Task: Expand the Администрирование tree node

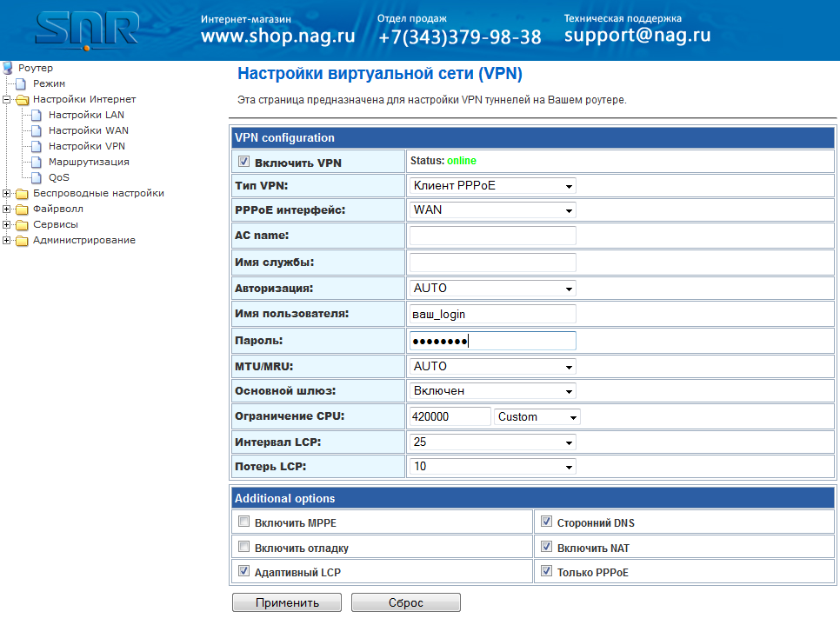Action: click(6, 241)
